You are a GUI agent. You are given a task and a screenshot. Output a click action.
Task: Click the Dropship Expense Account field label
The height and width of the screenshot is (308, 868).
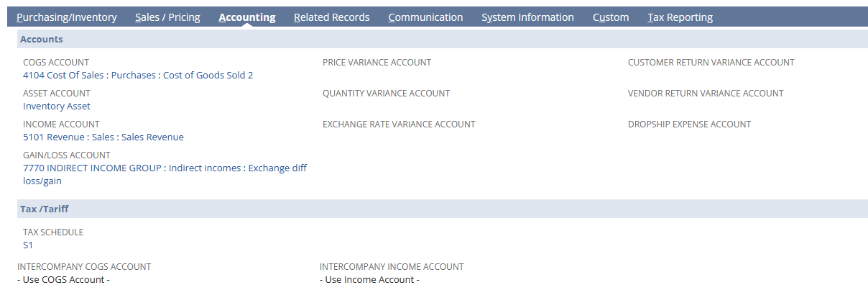(x=689, y=124)
